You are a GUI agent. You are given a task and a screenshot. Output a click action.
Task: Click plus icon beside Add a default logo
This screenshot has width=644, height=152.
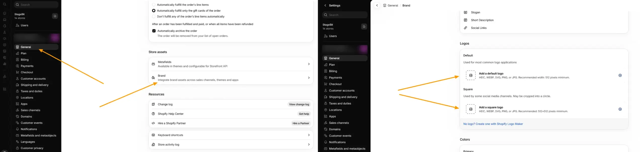click(620, 75)
